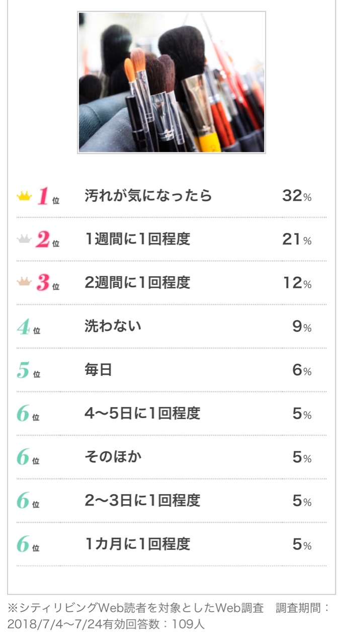This screenshot has width=344, height=644.
Task: Click the pink rank 3 number
Action: [x=43, y=283]
